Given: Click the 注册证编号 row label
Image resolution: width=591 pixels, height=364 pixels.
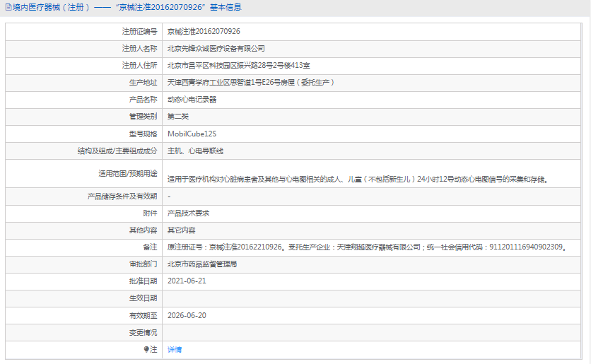Looking at the screenshot, I should [x=139, y=31].
